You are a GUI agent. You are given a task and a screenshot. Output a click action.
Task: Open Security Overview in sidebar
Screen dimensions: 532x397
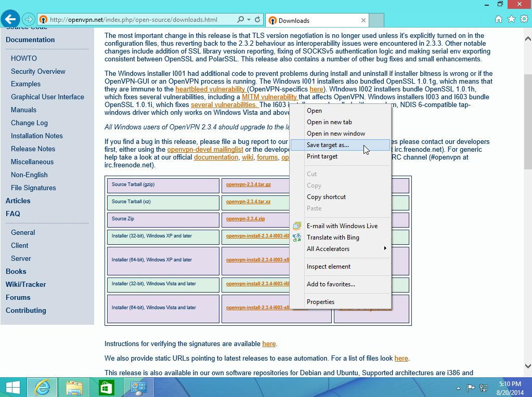pyautogui.click(x=38, y=72)
